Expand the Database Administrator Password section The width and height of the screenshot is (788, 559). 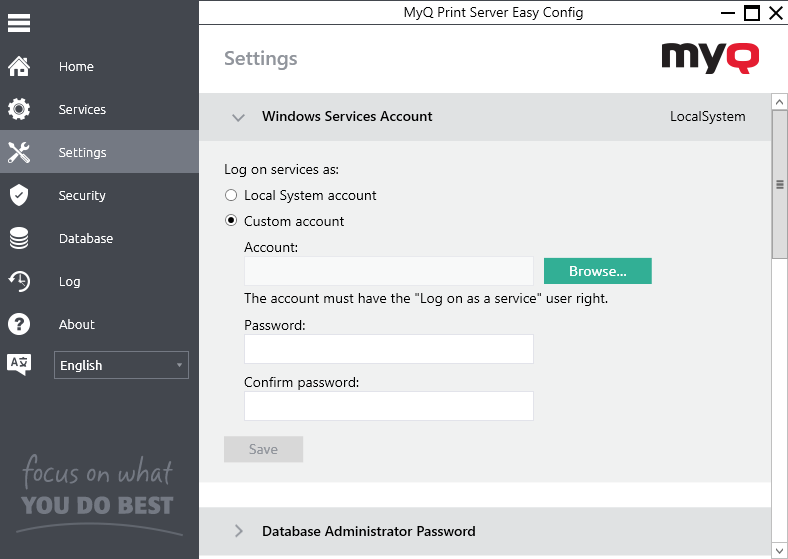238,532
